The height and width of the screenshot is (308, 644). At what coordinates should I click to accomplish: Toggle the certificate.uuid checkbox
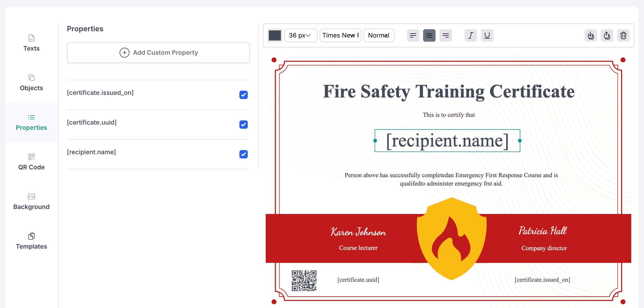click(243, 125)
